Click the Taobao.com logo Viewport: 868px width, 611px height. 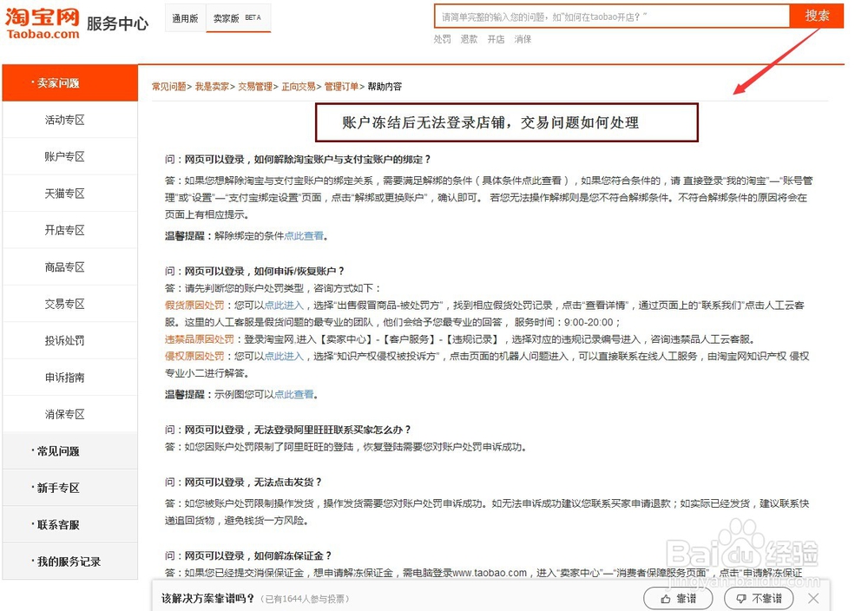[41, 22]
